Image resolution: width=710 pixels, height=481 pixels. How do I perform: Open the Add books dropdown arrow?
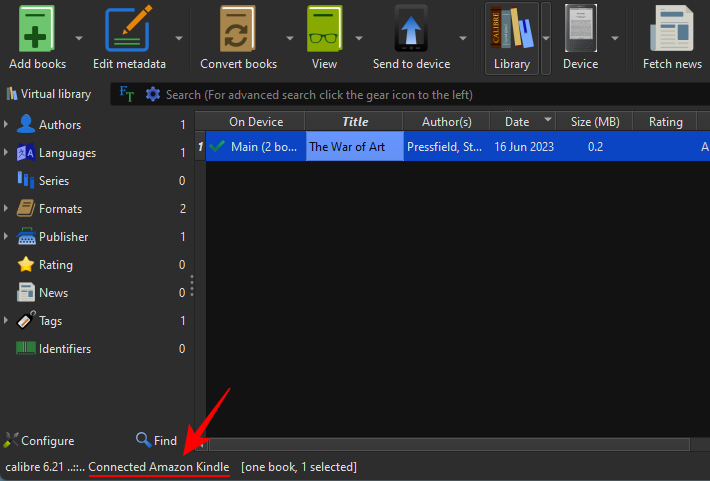click(79, 39)
